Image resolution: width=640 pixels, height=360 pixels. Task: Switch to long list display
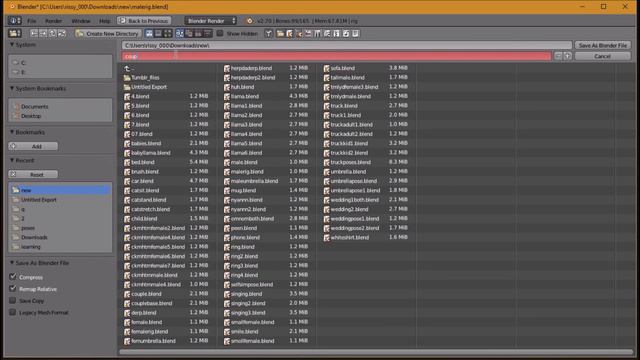(x=158, y=33)
